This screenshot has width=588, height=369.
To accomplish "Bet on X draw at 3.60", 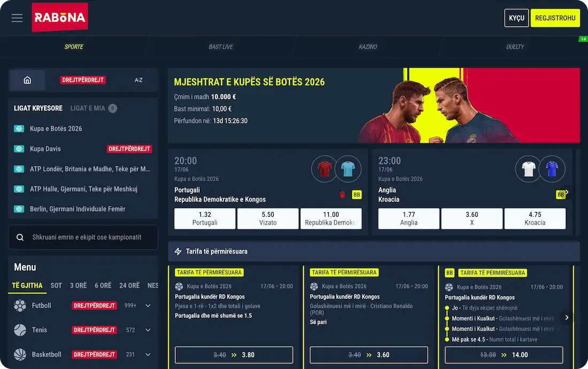I will [x=472, y=218].
